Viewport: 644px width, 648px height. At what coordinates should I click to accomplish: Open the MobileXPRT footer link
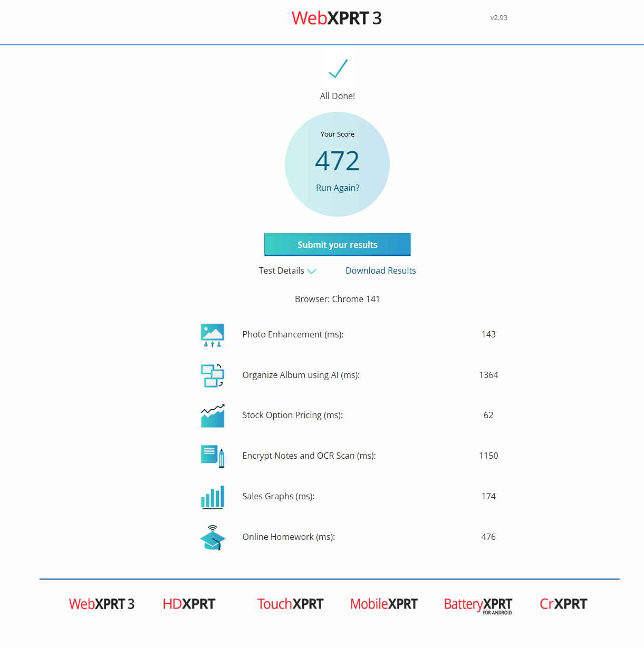384,604
